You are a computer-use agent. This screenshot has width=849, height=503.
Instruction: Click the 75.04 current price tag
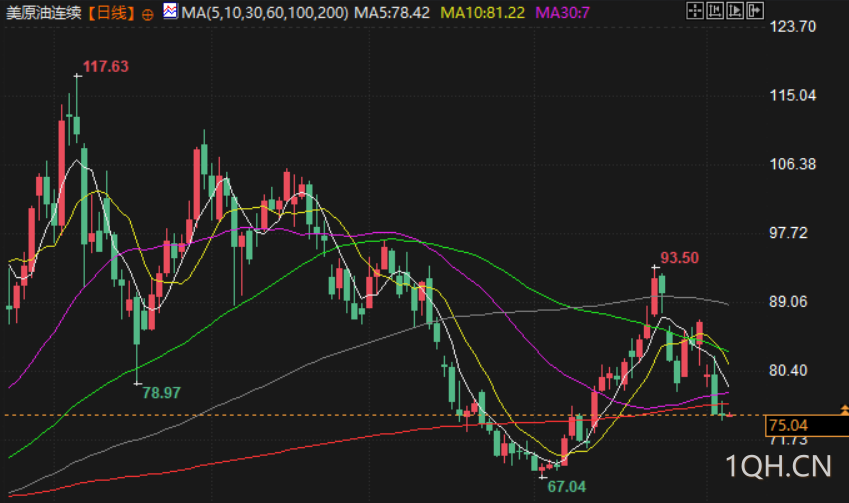pos(806,426)
